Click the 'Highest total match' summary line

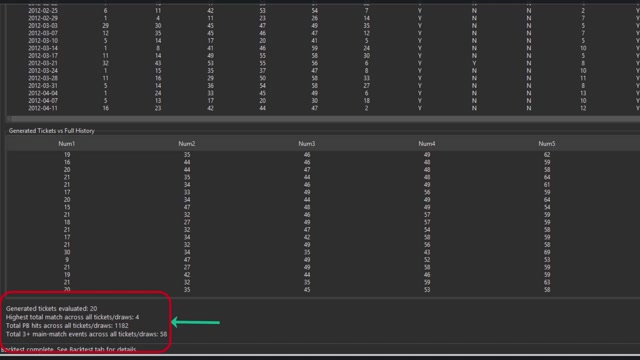click(x=72, y=317)
